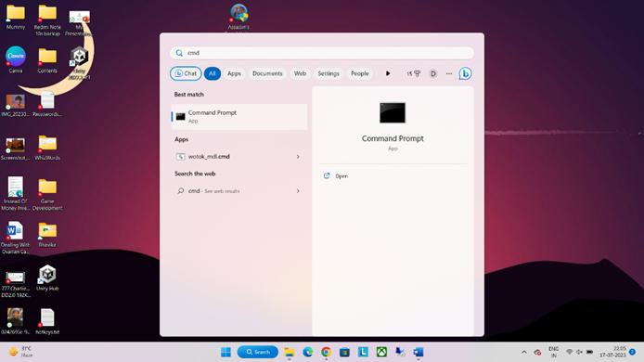Open the Mummy folder on desktop

click(x=16, y=17)
